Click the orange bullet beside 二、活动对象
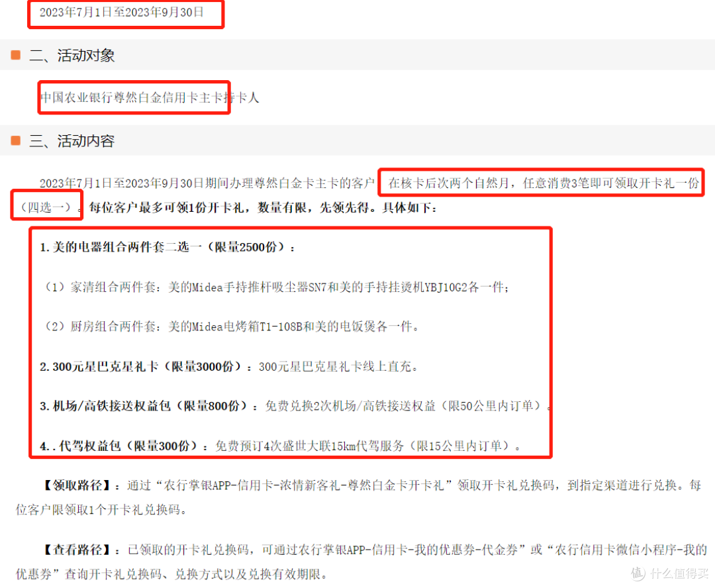This screenshot has height=588, width=715. click(15, 55)
